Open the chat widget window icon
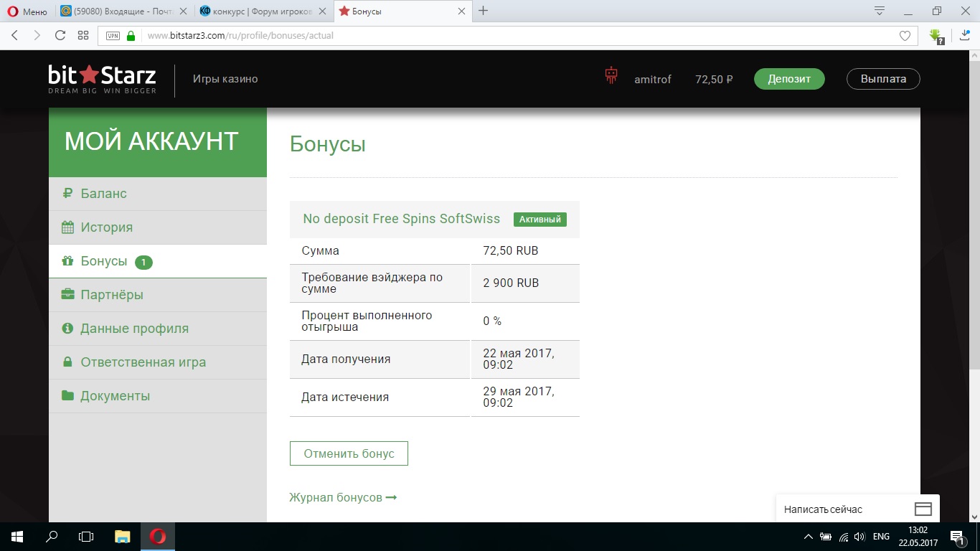The width and height of the screenshot is (980, 551). click(x=923, y=509)
